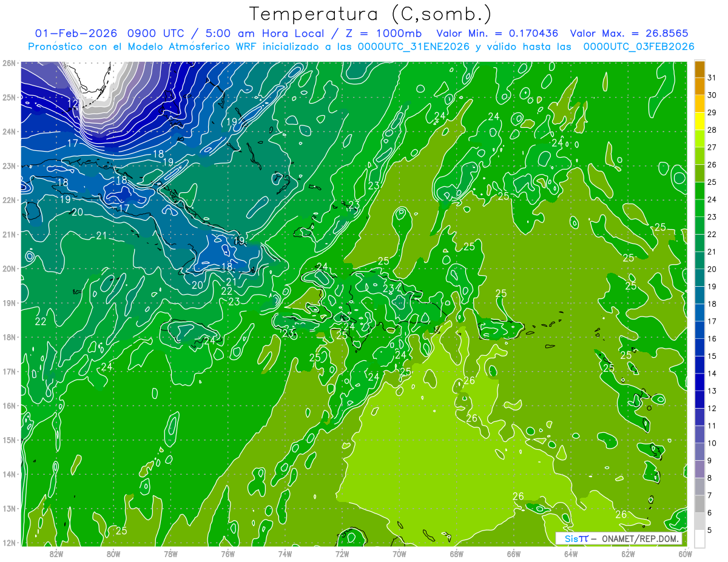Select the "Z = 1000mb" level text
Screen dimensions: 728x562
pyautogui.click(x=383, y=33)
